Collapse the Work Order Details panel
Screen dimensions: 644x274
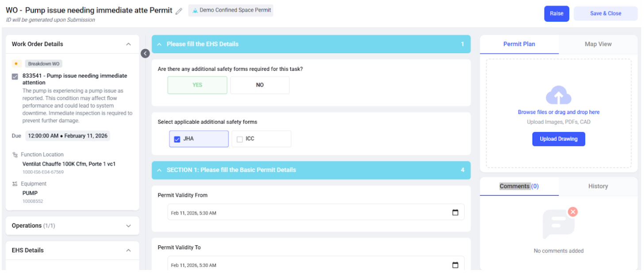(128, 44)
